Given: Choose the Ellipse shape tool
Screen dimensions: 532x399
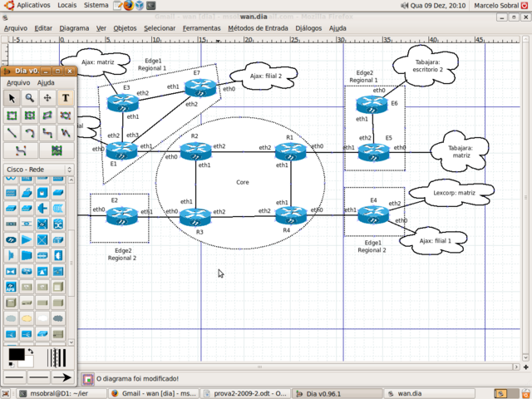Looking at the screenshot, I should point(30,116).
